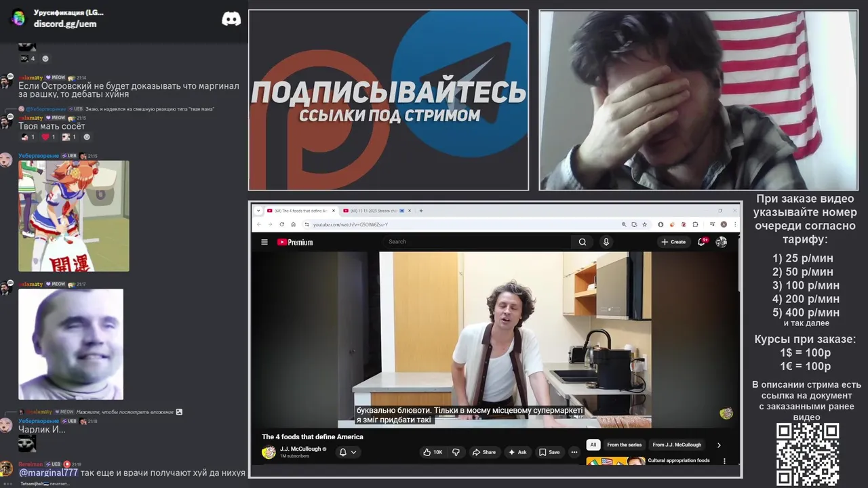Go back in the browser
Image resolution: width=868 pixels, height=488 pixels.
(259, 224)
